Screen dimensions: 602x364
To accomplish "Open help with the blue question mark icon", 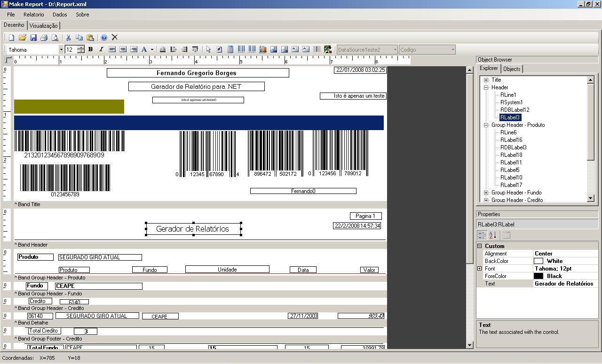I will [104, 38].
